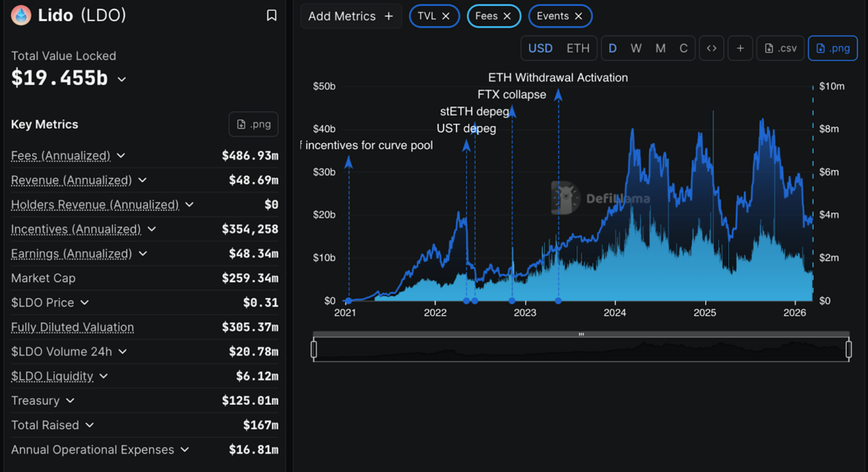Click the $19.455b TVL value

click(59, 78)
